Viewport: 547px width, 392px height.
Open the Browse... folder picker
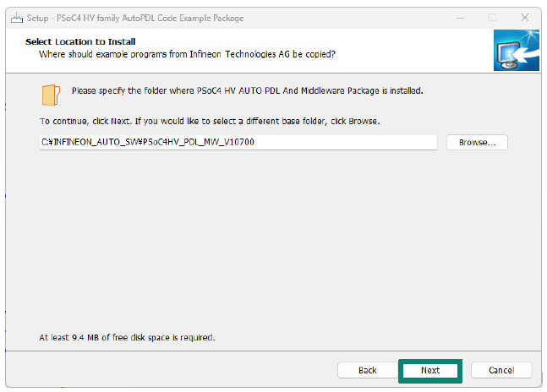(x=477, y=143)
